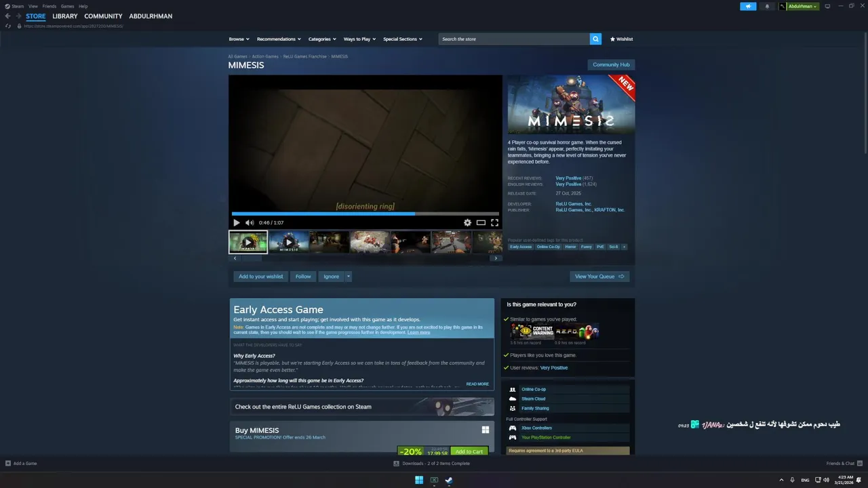Click the Steam Cloud icon
Viewport: 868px width, 488px height.
(x=513, y=399)
